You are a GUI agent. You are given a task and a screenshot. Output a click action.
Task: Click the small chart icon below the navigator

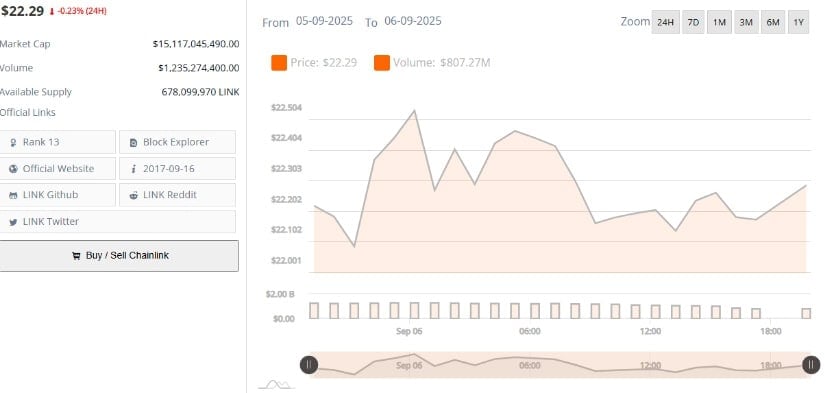(277, 385)
